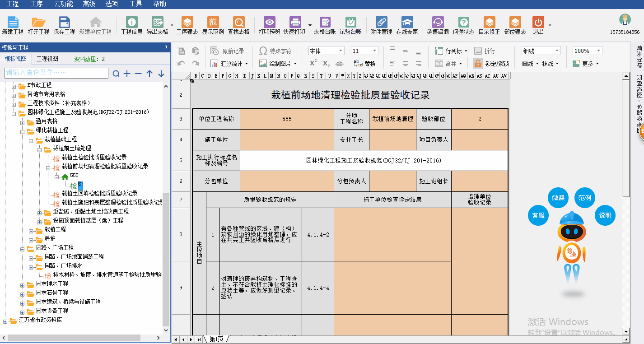Open the 云功能 menu
The height and width of the screenshot is (344, 644).
pos(63,4)
